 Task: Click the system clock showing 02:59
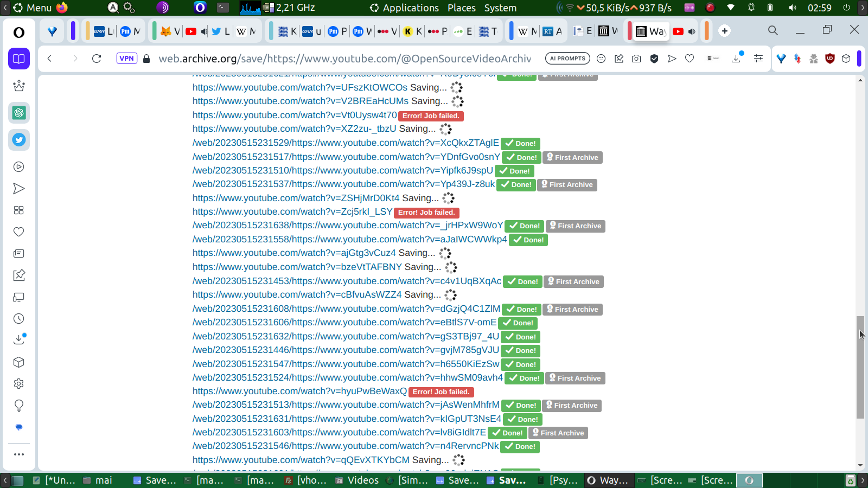[x=819, y=8]
